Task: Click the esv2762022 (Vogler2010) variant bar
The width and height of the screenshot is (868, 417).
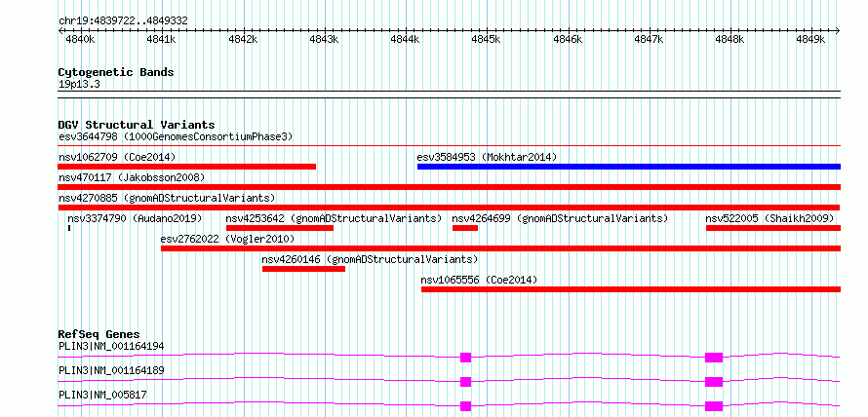Action: [x=501, y=248]
